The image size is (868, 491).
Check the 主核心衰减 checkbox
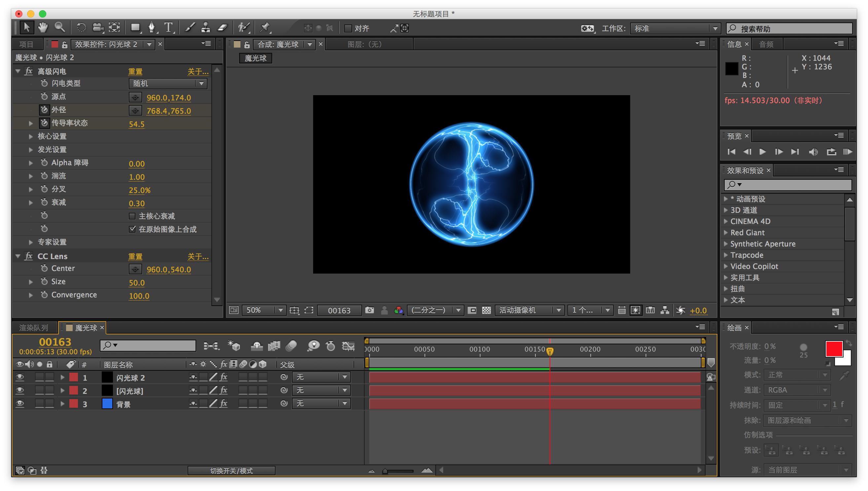click(x=132, y=216)
